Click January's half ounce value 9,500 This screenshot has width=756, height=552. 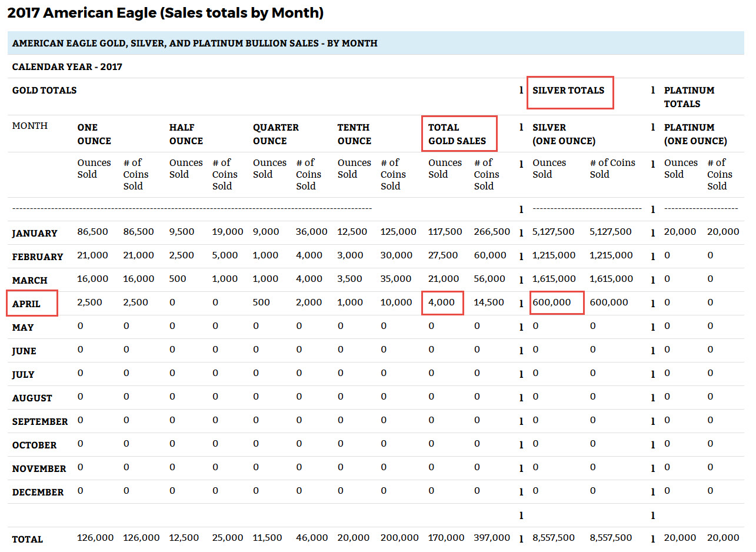click(182, 232)
